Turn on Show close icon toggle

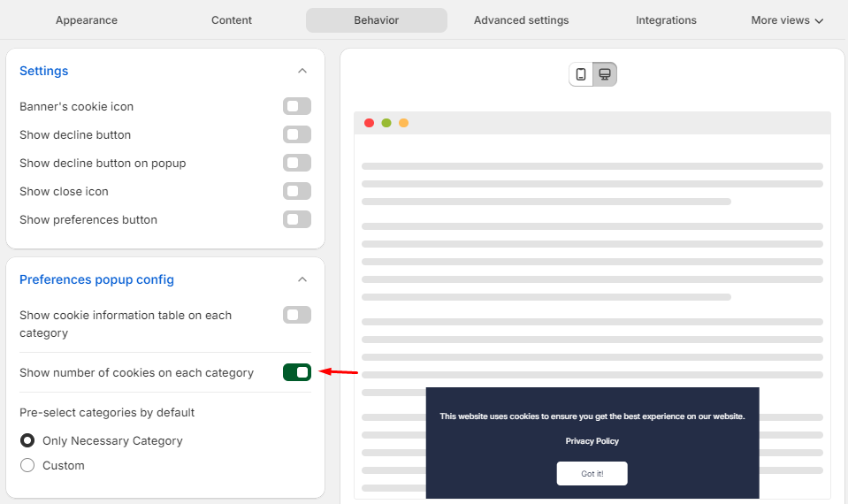(x=297, y=192)
